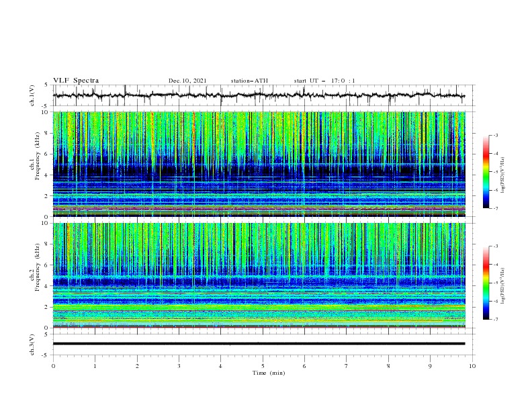The image size is (532, 411).
Task: Click the "Time (min)" axis label
Action: tap(269, 373)
